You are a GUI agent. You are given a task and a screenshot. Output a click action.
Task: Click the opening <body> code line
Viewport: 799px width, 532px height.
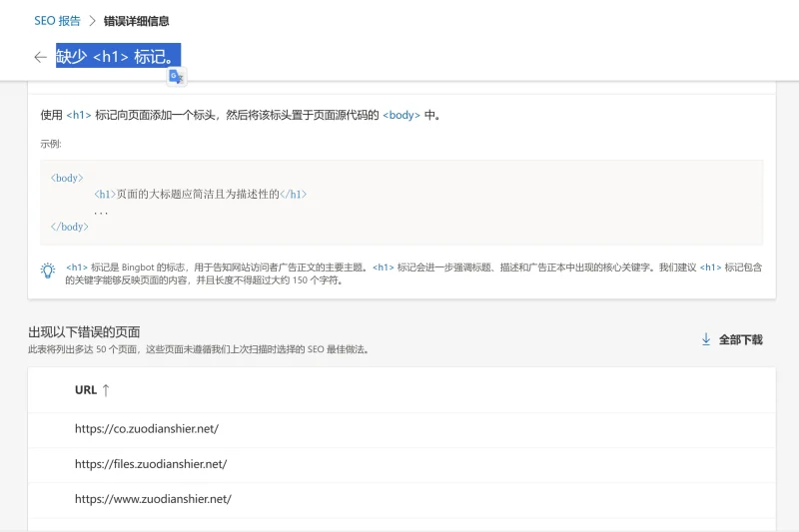pos(67,178)
